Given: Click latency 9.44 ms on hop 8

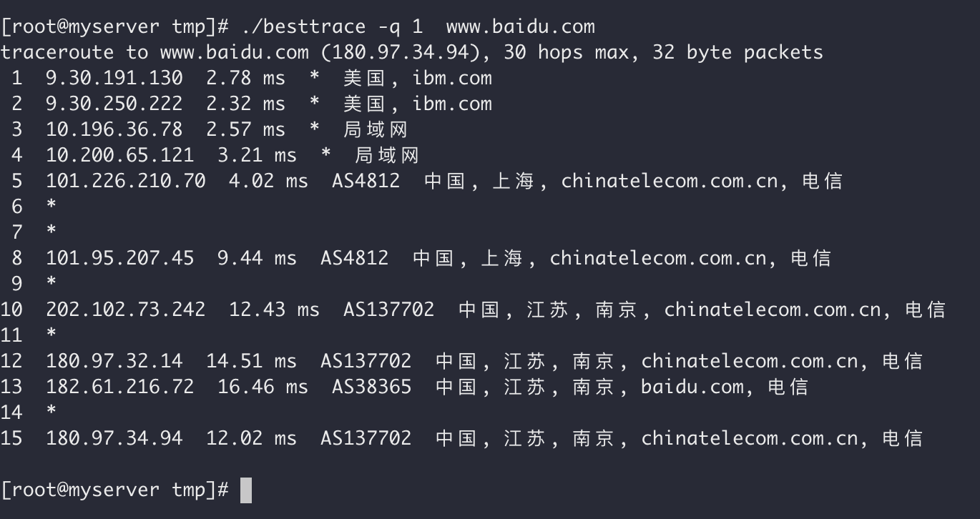Looking at the screenshot, I should 258,258.
